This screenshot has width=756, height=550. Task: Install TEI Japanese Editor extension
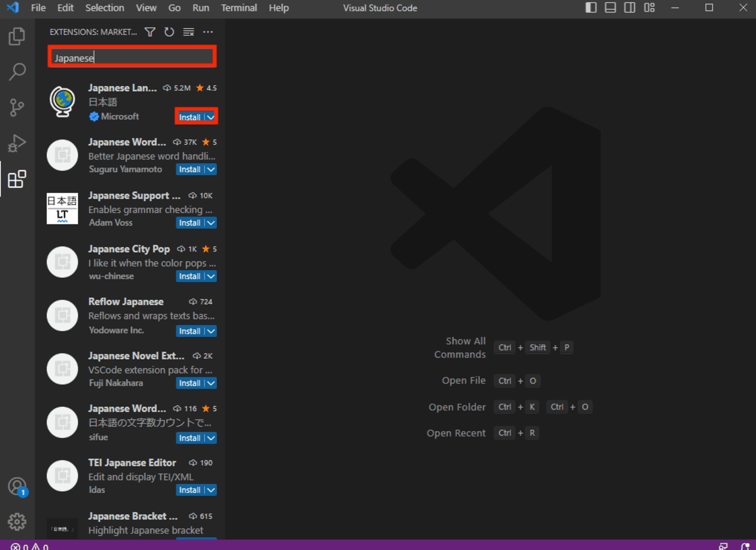[x=190, y=490]
